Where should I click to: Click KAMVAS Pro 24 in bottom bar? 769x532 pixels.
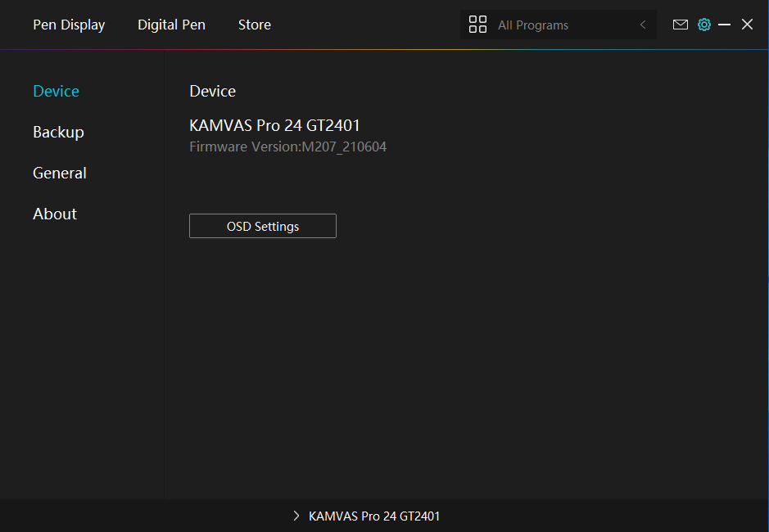click(x=373, y=516)
